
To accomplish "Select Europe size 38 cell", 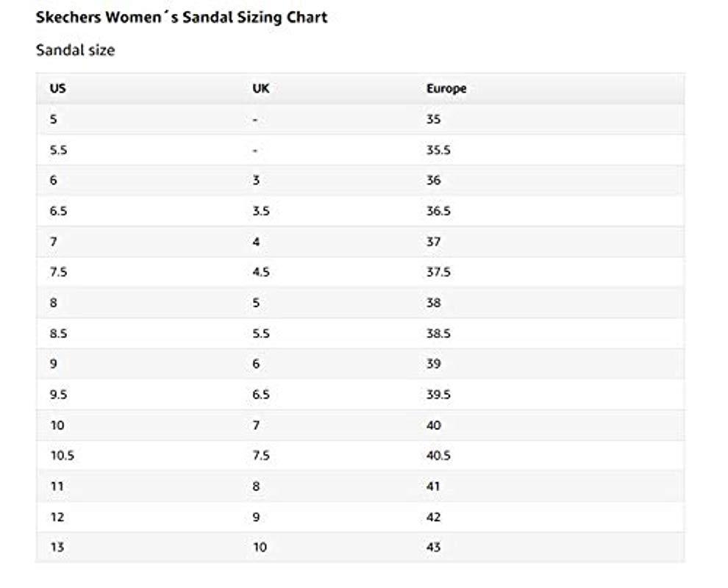I will click(433, 303).
